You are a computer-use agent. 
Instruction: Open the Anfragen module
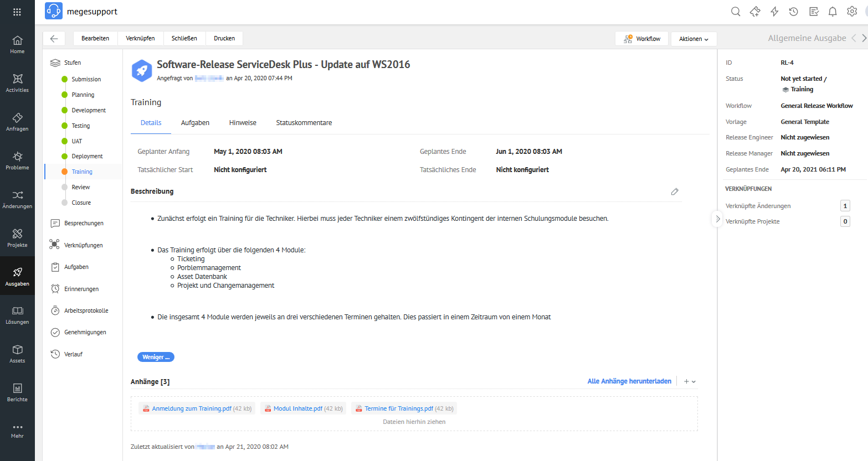click(x=17, y=122)
